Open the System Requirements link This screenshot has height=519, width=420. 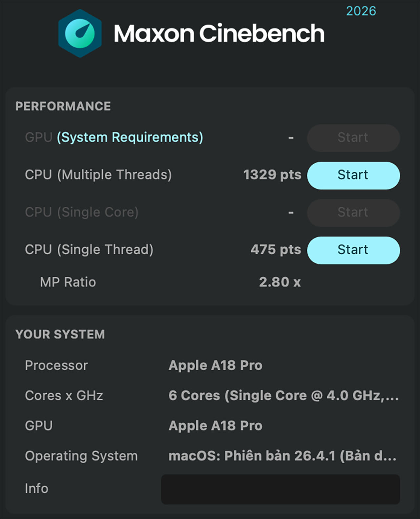coord(129,137)
